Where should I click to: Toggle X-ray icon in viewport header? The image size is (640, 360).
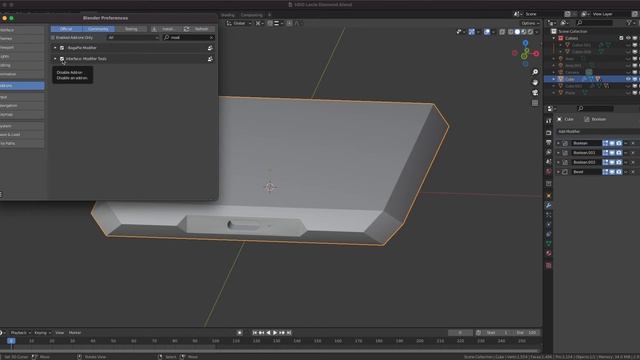(502, 32)
